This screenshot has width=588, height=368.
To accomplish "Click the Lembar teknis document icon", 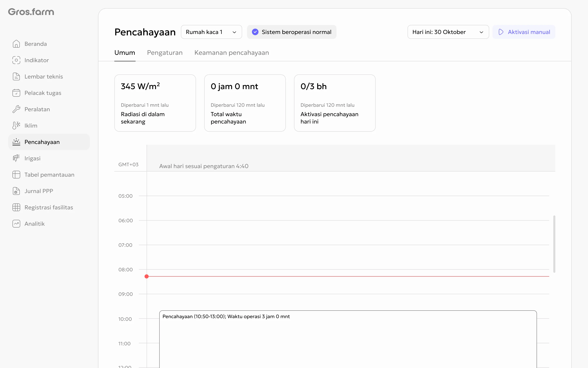I will tap(16, 76).
